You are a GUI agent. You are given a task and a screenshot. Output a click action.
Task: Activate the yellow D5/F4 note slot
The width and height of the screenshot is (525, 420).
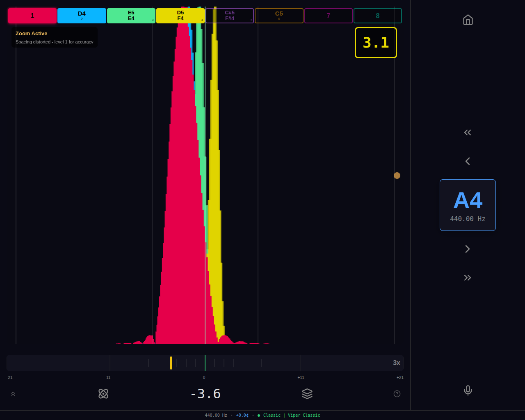click(x=180, y=16)
